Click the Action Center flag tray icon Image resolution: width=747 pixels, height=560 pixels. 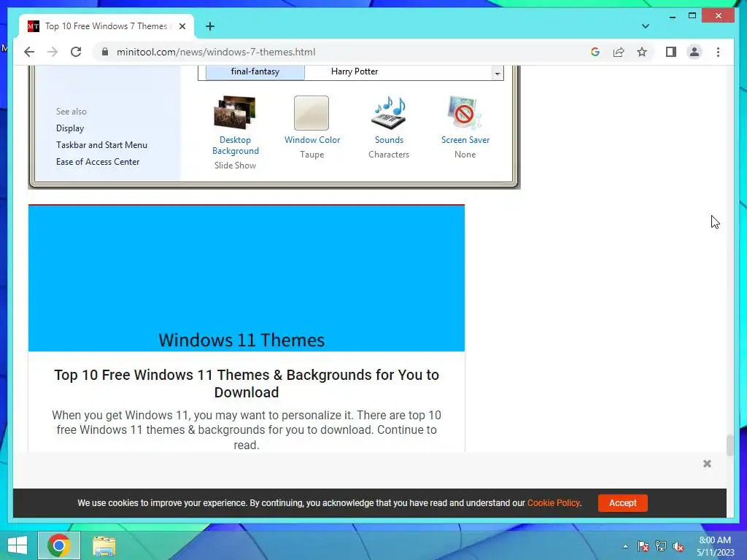tap(643, 546)
